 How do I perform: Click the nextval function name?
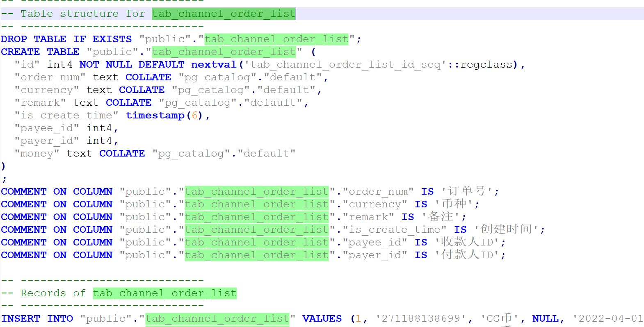coord(214,64)
